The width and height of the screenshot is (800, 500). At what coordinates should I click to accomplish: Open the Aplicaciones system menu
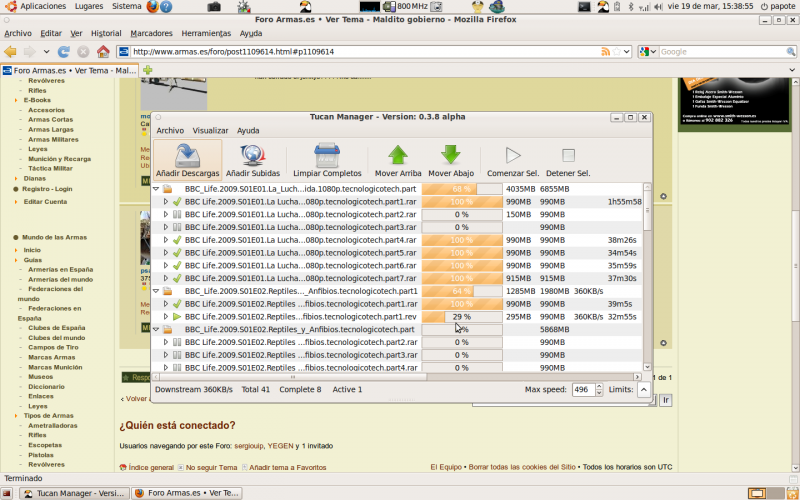[42, 6]
